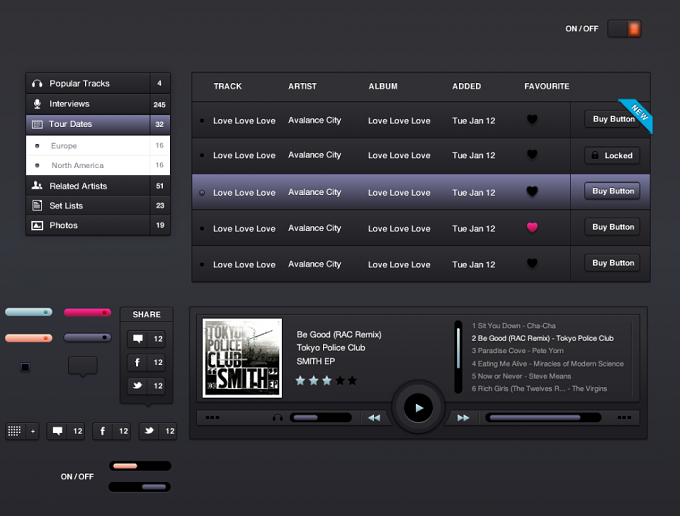Click the pink favourite heart icon

(x=532, y=227)
